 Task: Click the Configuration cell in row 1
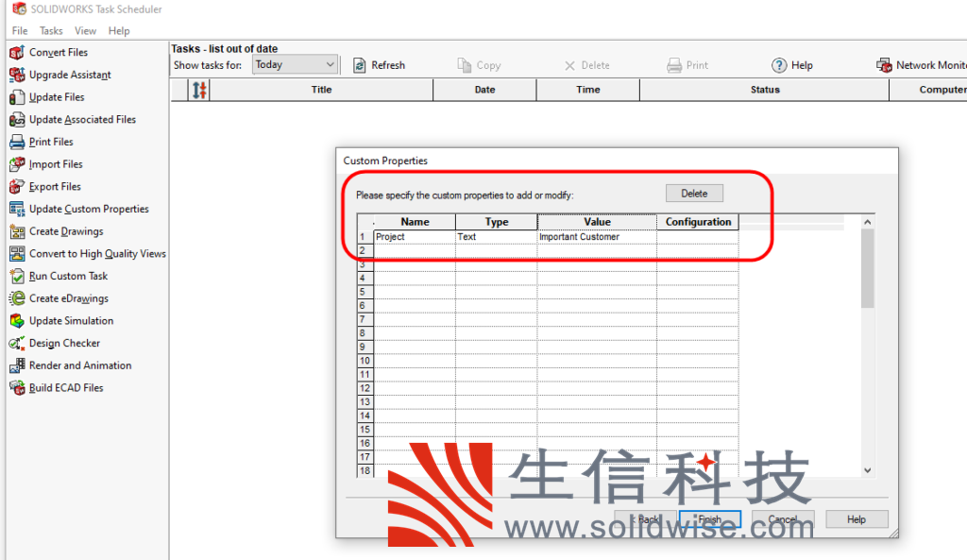click(x=698, y=237)
